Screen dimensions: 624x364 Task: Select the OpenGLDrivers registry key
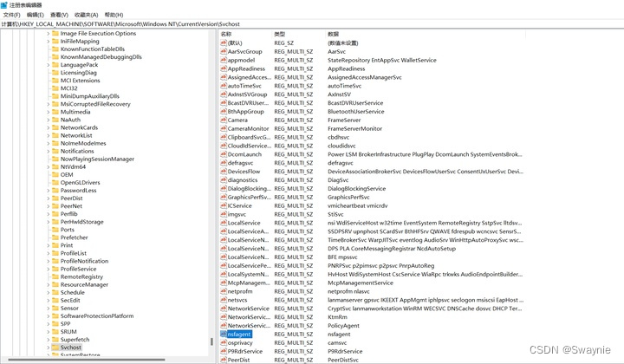(80, 183)
